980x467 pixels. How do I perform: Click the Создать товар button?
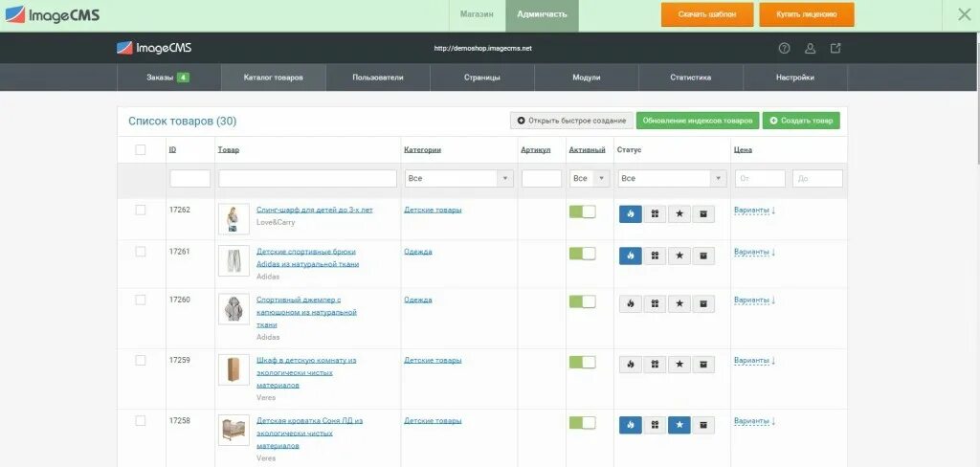[801, 121]
